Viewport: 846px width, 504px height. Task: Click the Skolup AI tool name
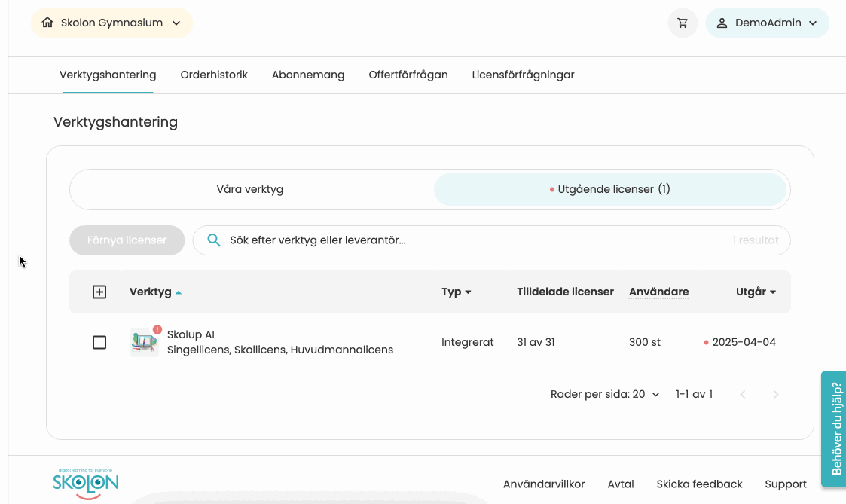(x=191, y=334)
